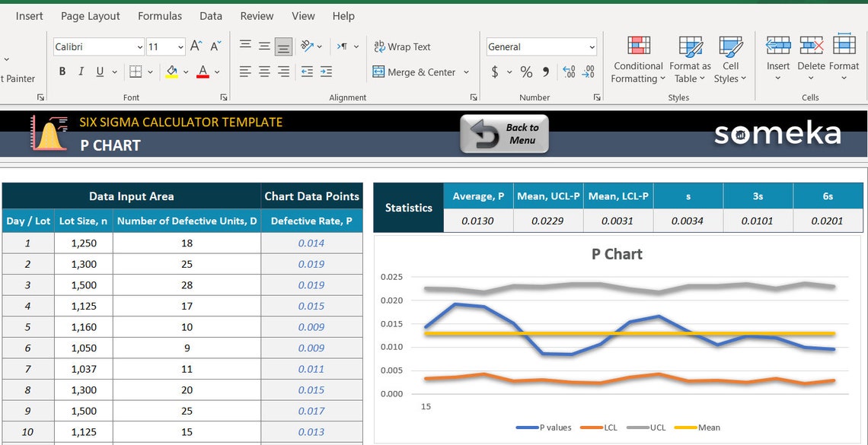This screenshot has width=868, height=445.
Task: Click the someka logo link
Action: click(x=777, y=133)
